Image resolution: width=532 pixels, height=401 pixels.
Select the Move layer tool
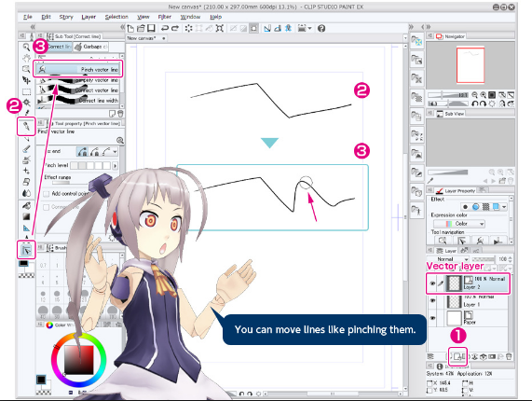(26, 80)
